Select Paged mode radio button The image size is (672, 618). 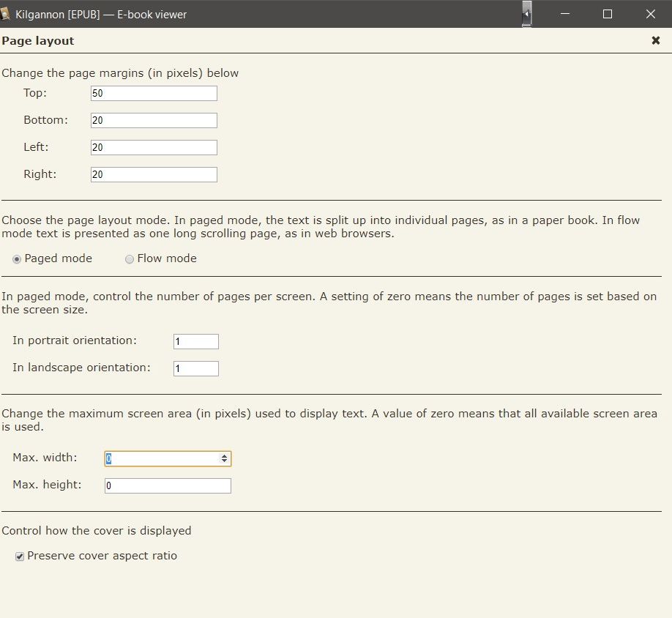pyautogui.click(x=17, y=259)
